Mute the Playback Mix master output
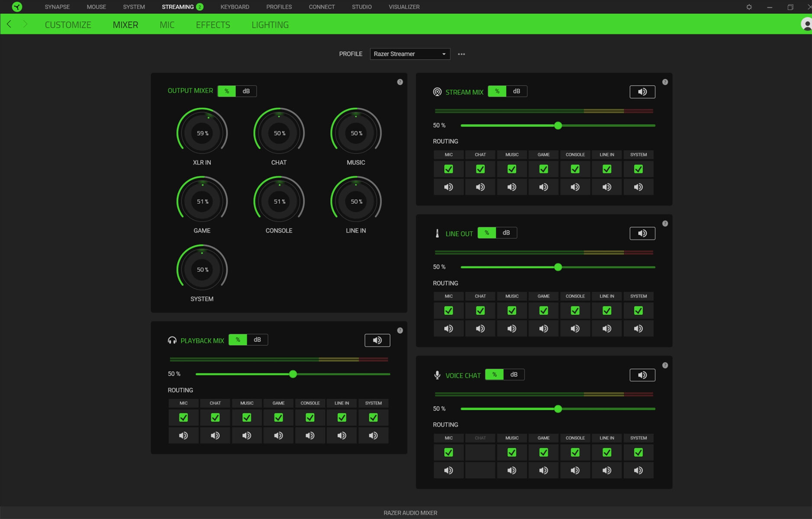812x519 pixels. tap(377, 340)
